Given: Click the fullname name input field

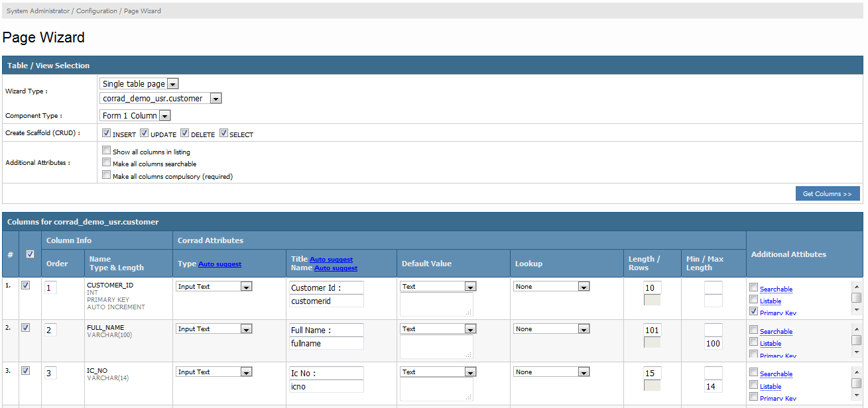Looking at the screenshot, I should (x=326, y=344).
